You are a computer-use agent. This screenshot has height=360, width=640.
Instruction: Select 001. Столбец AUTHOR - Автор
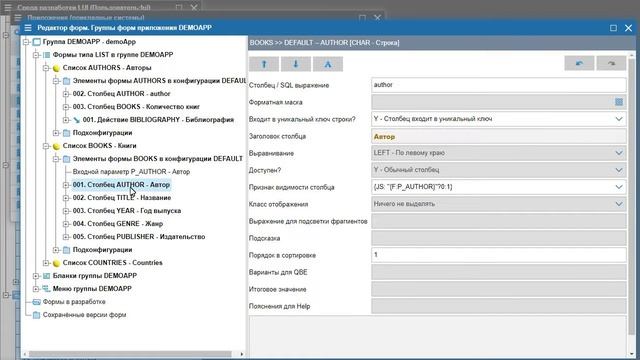(121, 185)
